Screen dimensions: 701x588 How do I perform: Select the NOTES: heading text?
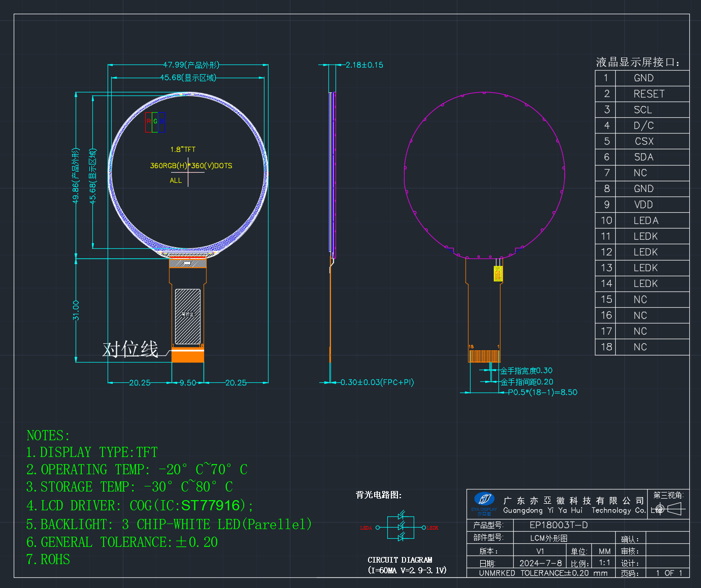tap(48, 436)
